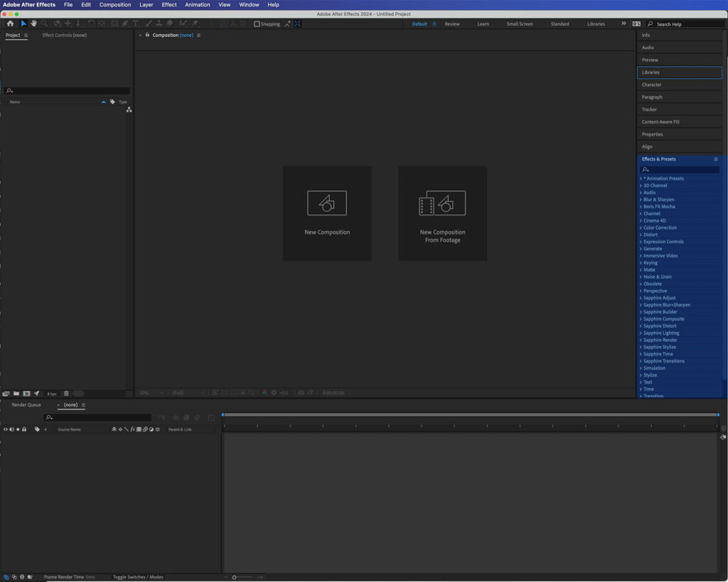
Task: Toggle the audio speaker column in timeline
Action: click(x=11, y=429)
